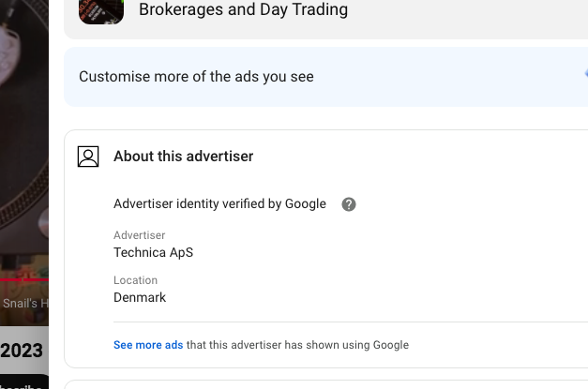This screenshot has width=588, height=389.
Task: Click Advertiser identity verified by Google text
Action: pyautogui.click(x=219, y=204)
